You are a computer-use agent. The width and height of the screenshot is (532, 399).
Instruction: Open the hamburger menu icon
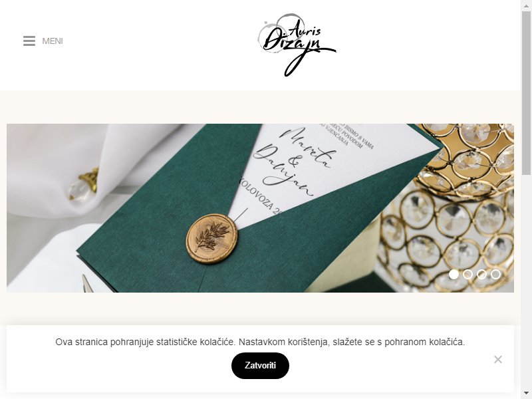coord(29,41)
